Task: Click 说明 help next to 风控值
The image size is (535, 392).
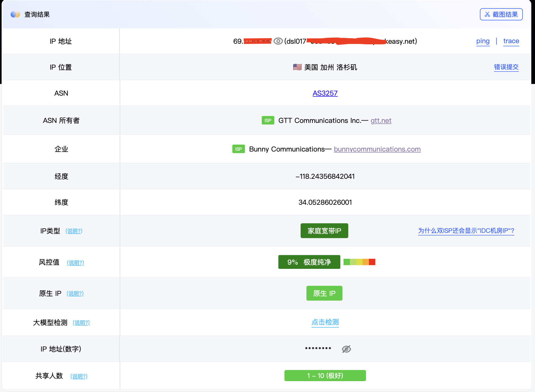Action: pyautogui.click(x=75, y=262)
